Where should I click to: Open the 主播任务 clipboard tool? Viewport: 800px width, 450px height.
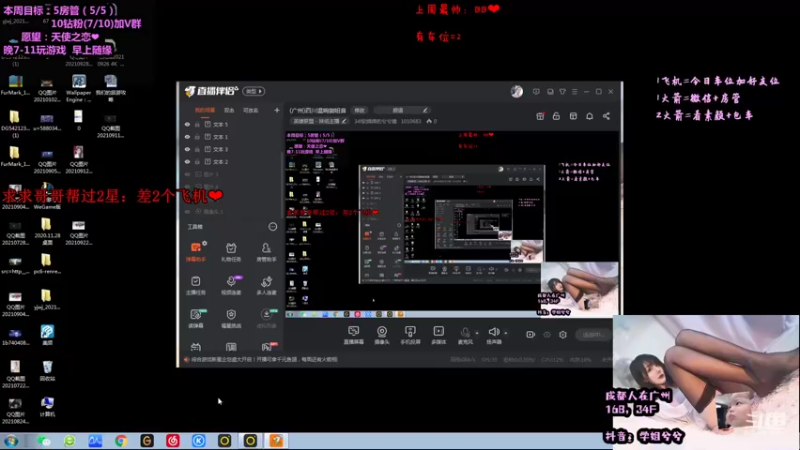coord(196,285)
